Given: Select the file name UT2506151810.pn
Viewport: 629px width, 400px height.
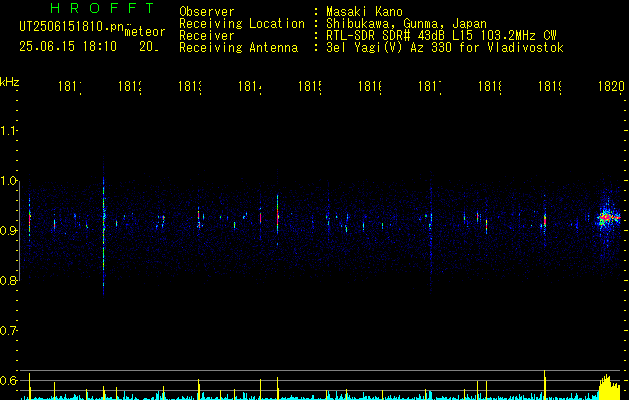Looking at the screenshot, I should pyautogui.click(x=72, y=26).
